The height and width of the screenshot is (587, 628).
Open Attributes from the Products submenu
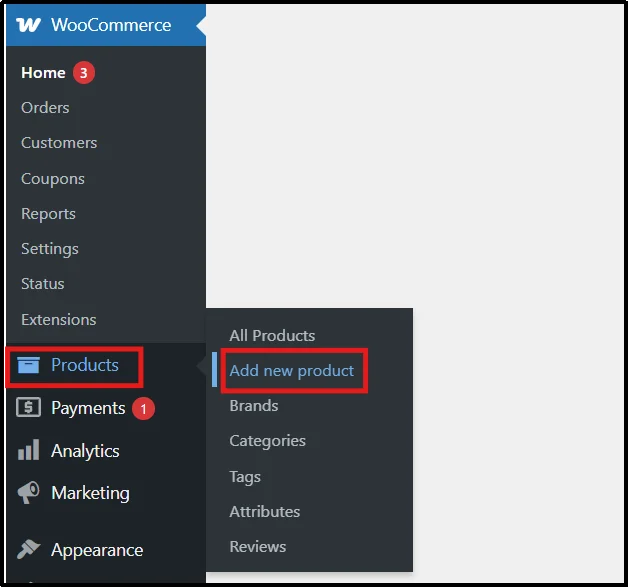coord(265,511)
